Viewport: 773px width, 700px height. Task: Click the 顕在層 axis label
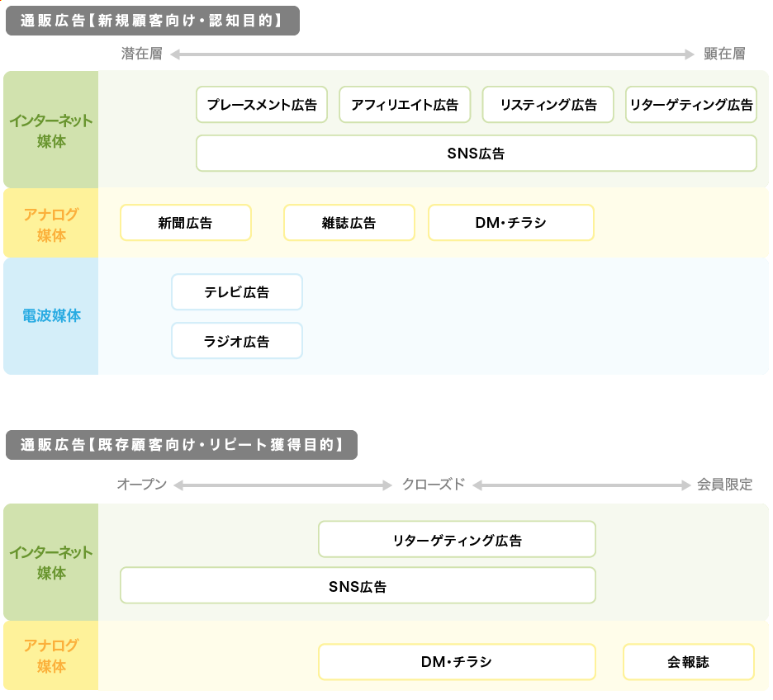[724, 54]
